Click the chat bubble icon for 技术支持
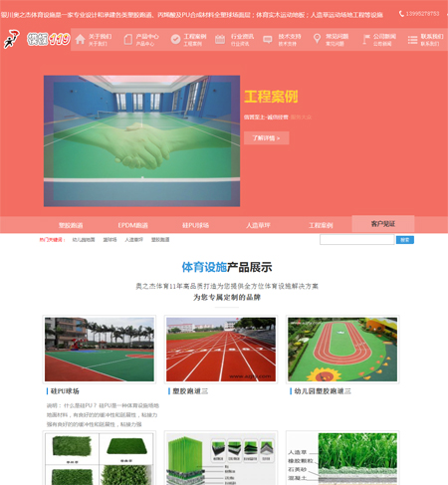This screenshot has width=448, height=485. click(x=268, y=40)
